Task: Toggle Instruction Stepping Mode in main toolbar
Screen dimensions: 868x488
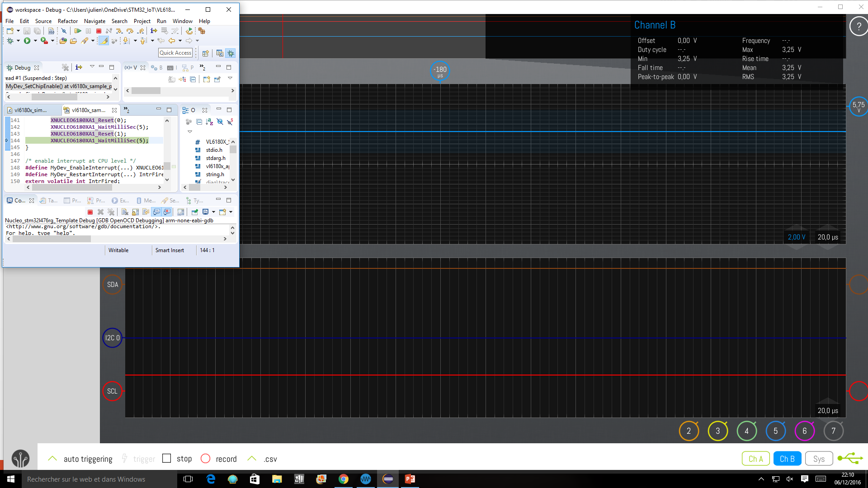Action: click(154, 31)
